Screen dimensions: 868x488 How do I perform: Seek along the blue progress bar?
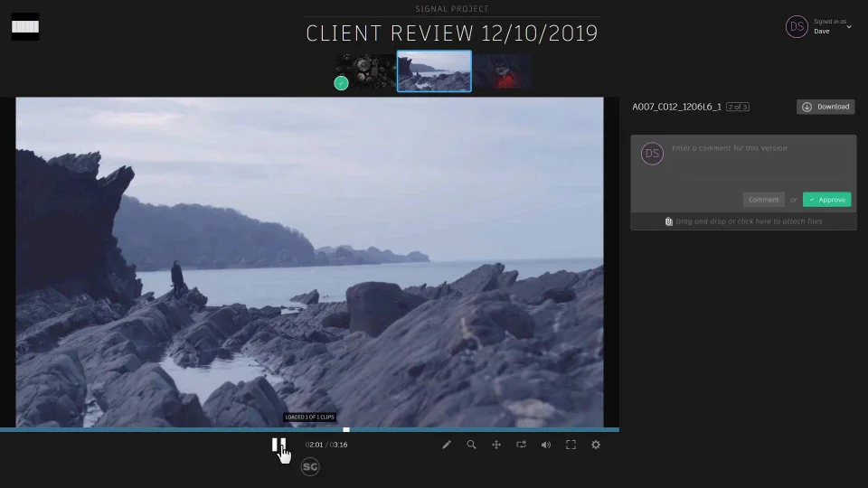309,429
